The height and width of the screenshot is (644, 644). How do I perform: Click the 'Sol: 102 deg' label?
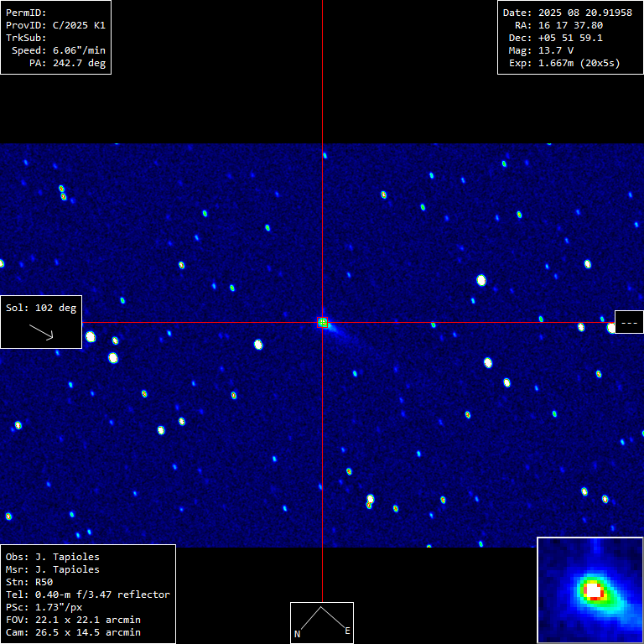(x=41, y=308)
